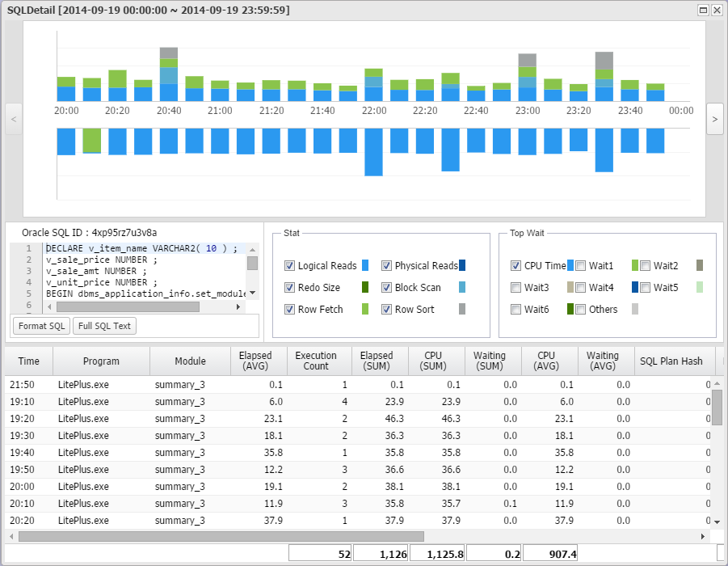Sort by Elapsed (SUM) column header

[381, 361]
